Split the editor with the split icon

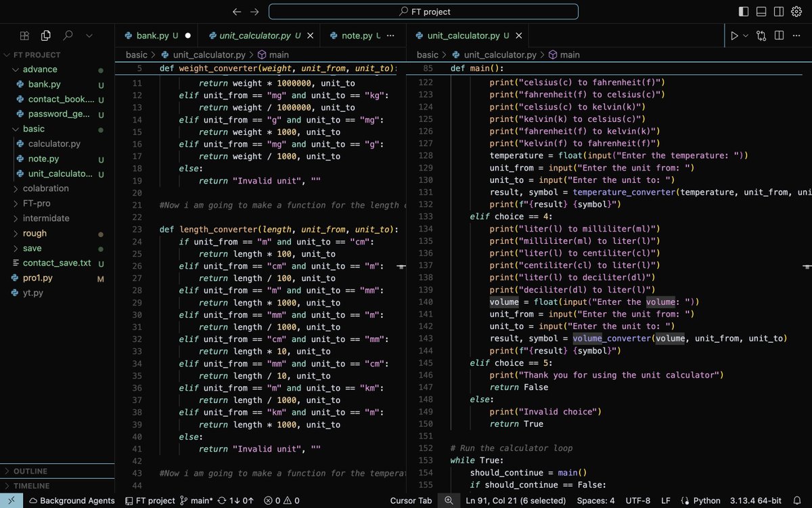[x=780, y=36]
